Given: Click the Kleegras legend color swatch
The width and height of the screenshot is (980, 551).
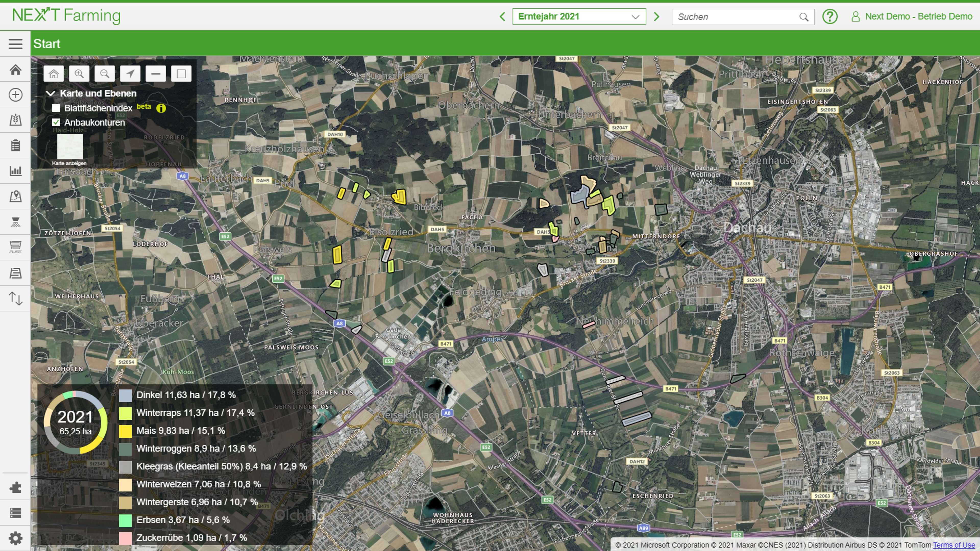Looking at the screenshot, I should point(125,467).
